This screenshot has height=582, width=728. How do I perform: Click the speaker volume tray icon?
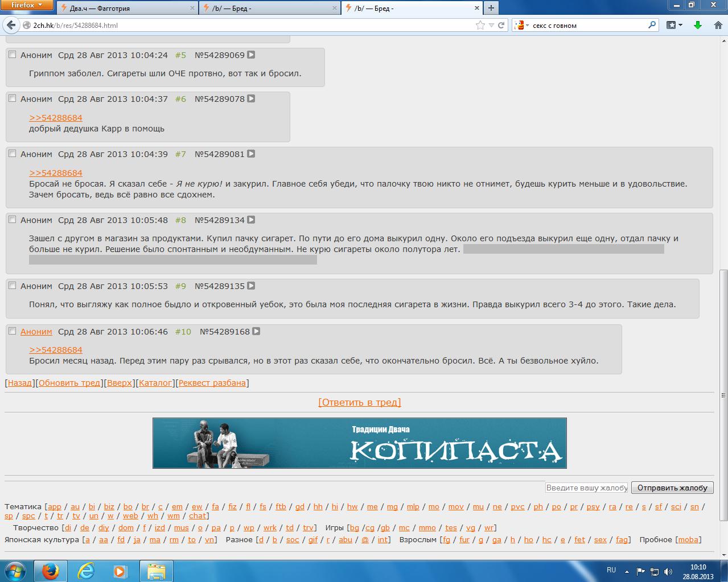669,571
